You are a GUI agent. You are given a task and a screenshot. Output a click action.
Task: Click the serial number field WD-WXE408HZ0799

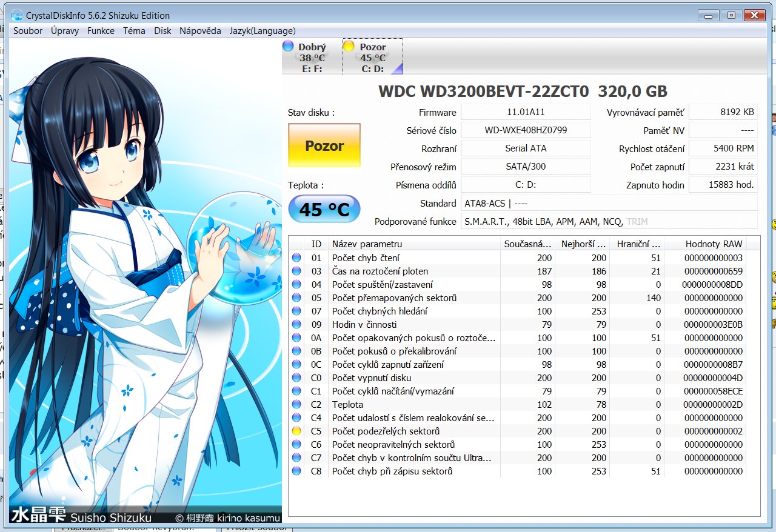coord(526,130)
